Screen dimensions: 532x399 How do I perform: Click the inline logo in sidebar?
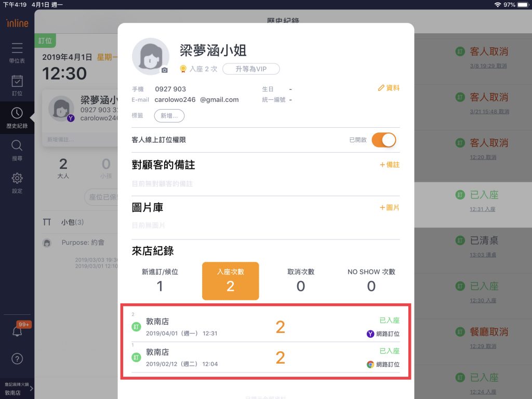[x=17, y=23]
